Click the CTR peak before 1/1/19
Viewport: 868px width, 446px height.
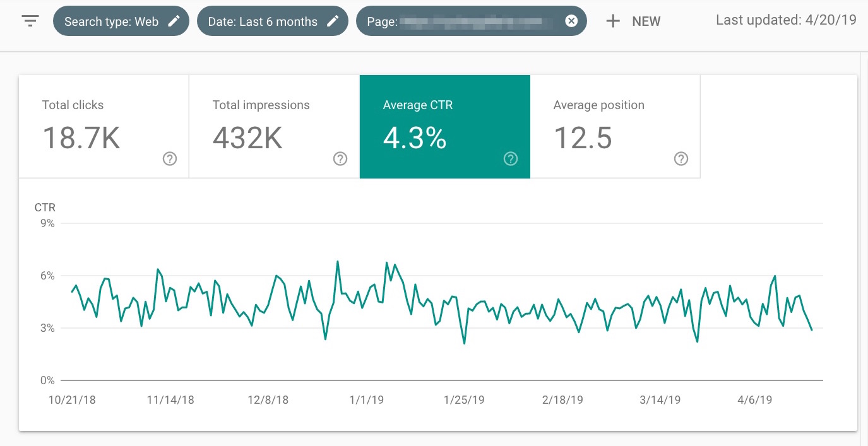coord(338,261)
